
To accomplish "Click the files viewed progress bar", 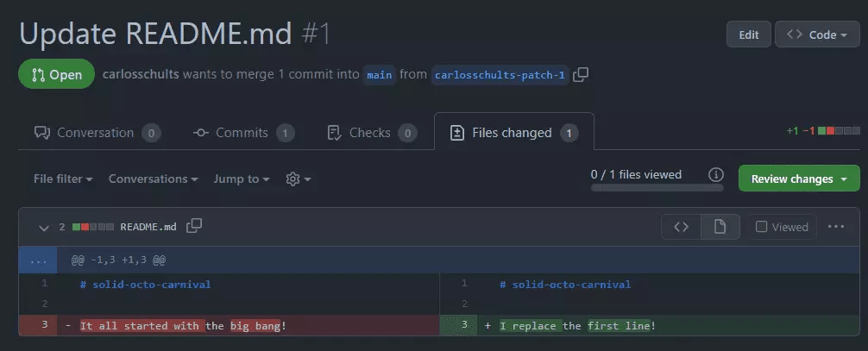I will (x=657, y=187).
